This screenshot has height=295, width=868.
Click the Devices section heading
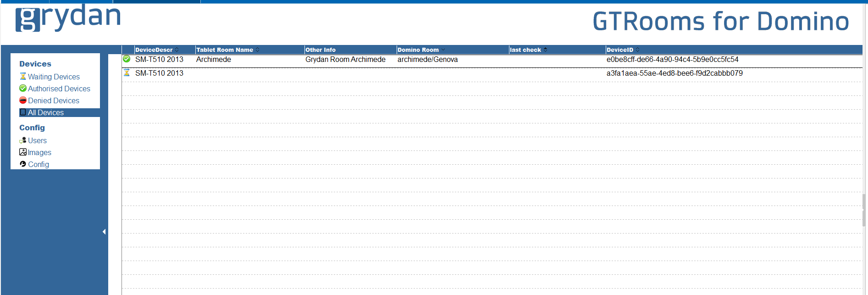click(x=35, y=64)
